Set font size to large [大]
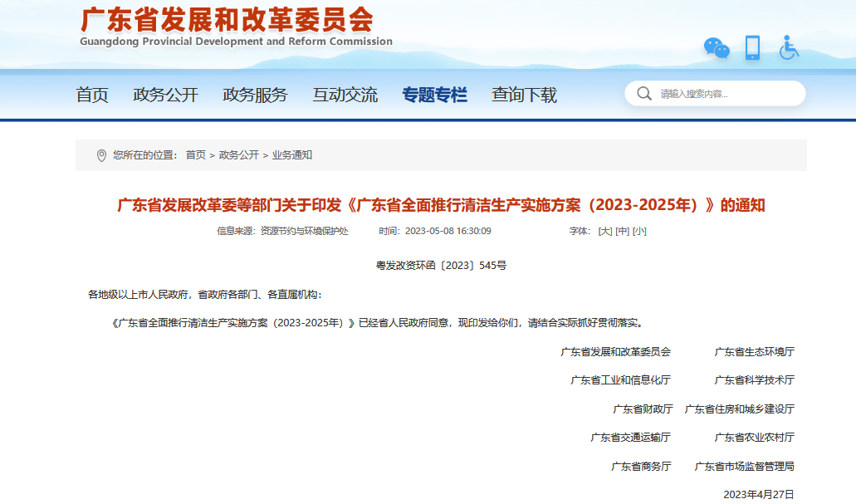This screenshot has height=504, width=856. click(605, 231)
